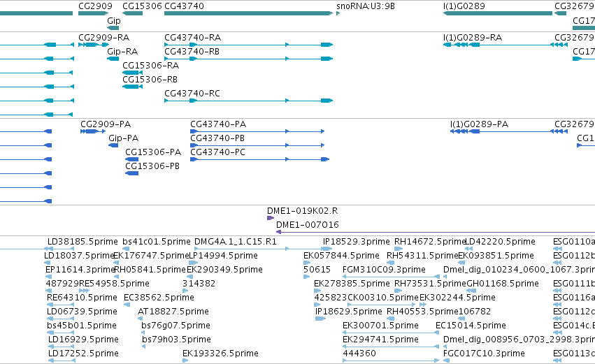
Task: Click the CG15306-RB transcript label
Action: [150, 80]
